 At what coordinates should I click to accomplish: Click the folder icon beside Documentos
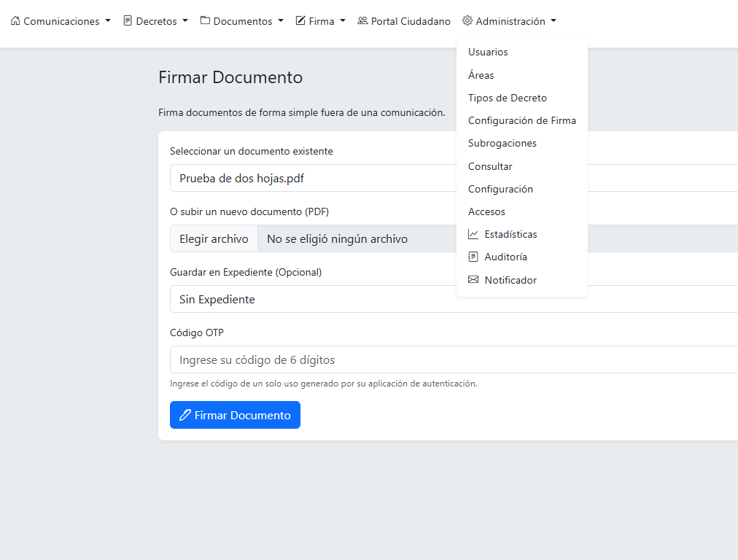click(205, 21)
